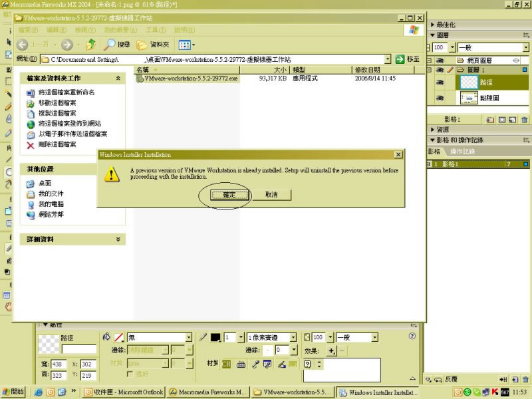
Task: Click the Back arrow in the Explorer toolbar
Action: click(x=23, y=45)
